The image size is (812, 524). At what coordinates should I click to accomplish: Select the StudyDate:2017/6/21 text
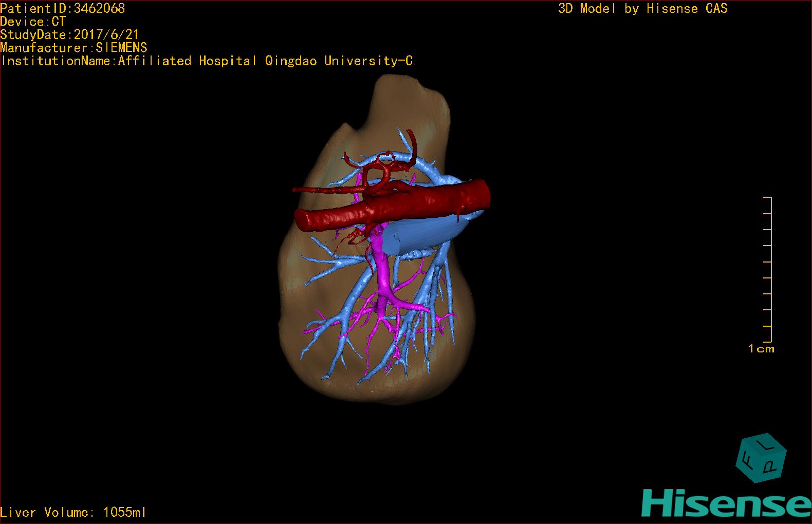point(69,34)
